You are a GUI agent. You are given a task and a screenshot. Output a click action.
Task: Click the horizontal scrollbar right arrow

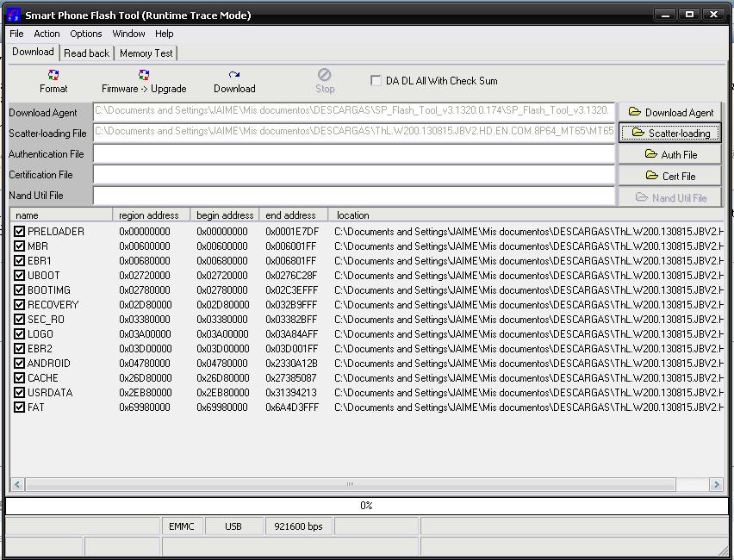[716, 484]
